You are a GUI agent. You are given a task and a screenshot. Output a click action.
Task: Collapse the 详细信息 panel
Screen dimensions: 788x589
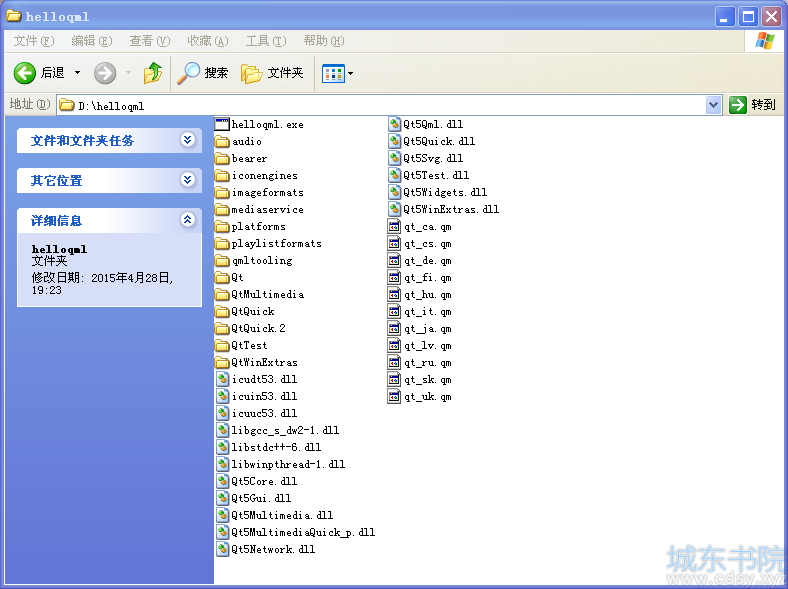point(187,219)
